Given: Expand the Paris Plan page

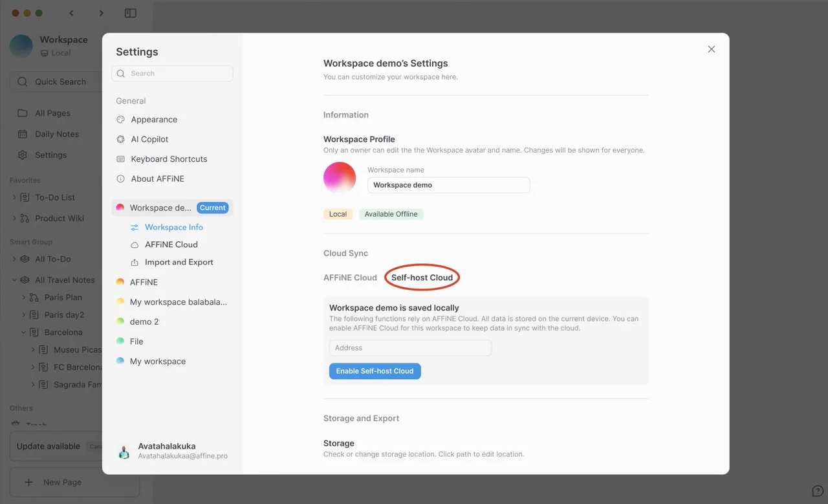Looking at the screenshot, I should 24,298.
